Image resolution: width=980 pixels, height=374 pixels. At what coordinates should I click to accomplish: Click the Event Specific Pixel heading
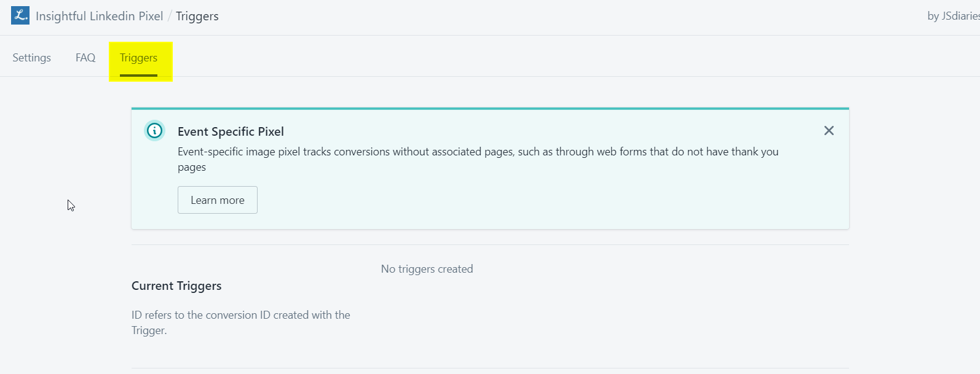(231, 131)
